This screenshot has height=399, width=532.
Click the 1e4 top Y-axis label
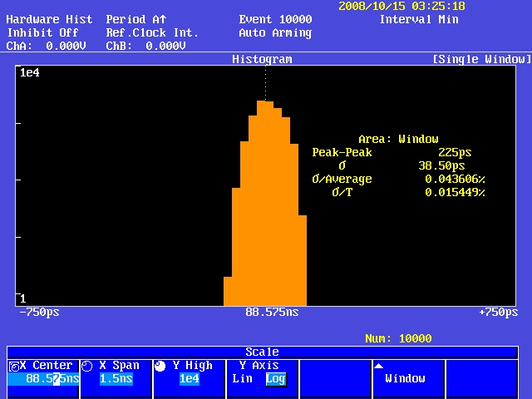pyautogui.click(x=30, y=72)
